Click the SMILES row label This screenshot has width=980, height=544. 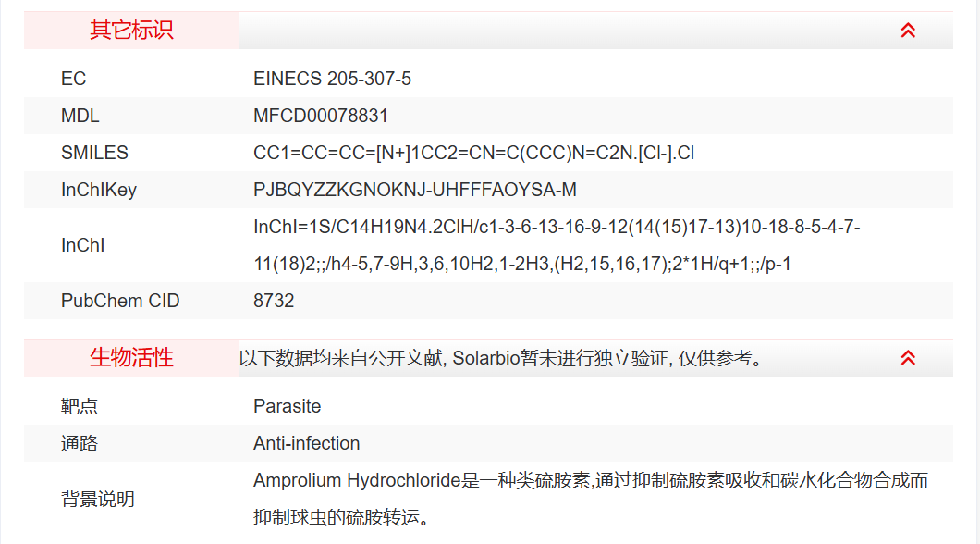tap(94, 153)
